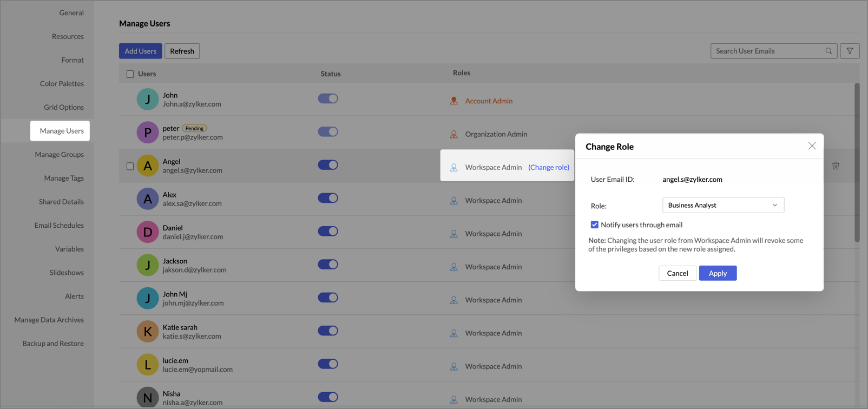Click Apply in Change Role dialog
Viewport: 868px width, 409px height.
pos(718,273)
